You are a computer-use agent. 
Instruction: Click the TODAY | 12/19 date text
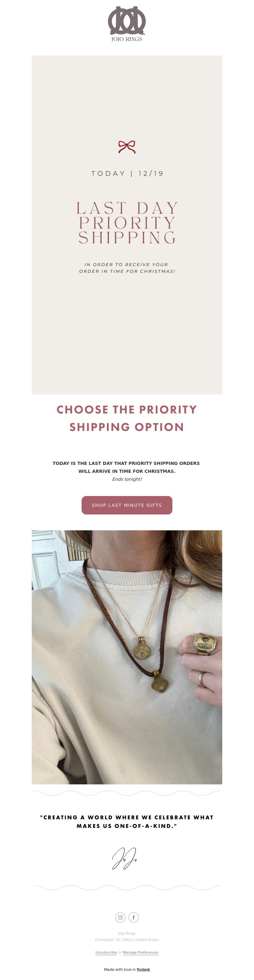[127, 173]
